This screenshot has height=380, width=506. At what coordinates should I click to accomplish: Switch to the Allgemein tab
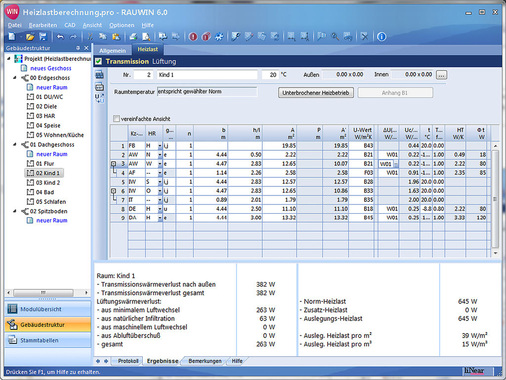[112, 51]
